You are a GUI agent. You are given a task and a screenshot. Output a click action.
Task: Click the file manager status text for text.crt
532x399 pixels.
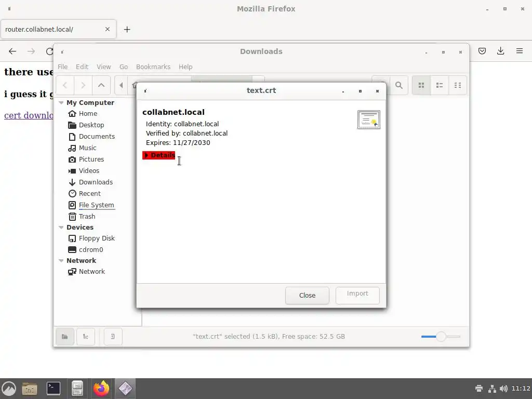tap(269, 337)
